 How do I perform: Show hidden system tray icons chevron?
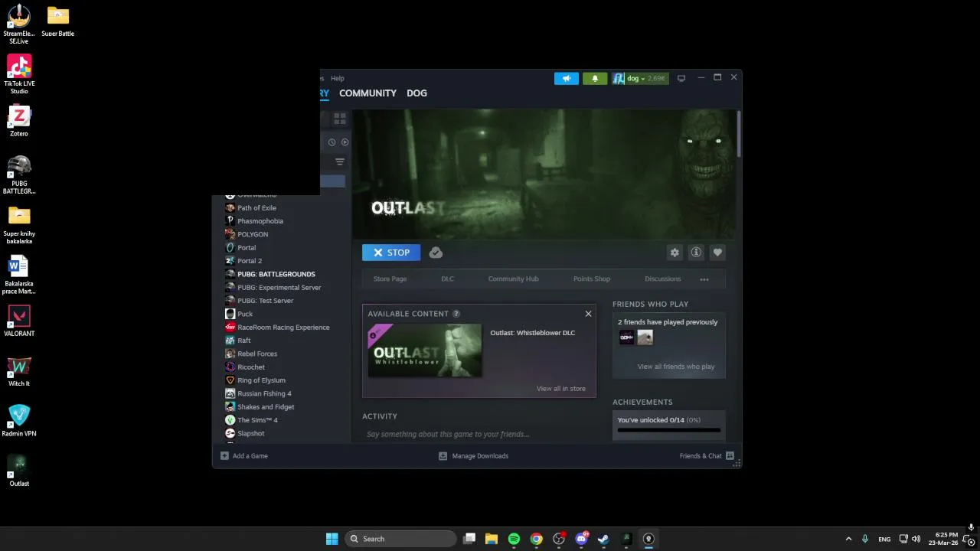click(x=848, y=539)
